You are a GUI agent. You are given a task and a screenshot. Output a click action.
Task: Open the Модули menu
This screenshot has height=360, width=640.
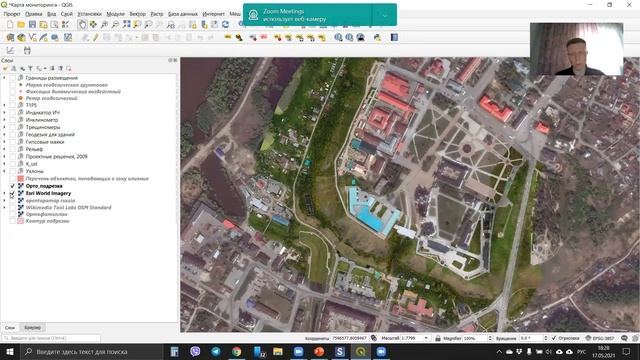coord(115,14)
